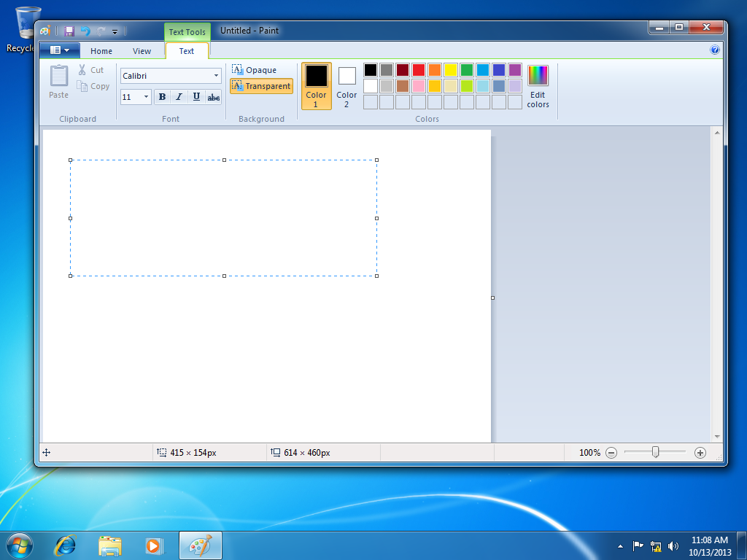Expand Customize Quick Access Toolbar arrow

(115, 32)
